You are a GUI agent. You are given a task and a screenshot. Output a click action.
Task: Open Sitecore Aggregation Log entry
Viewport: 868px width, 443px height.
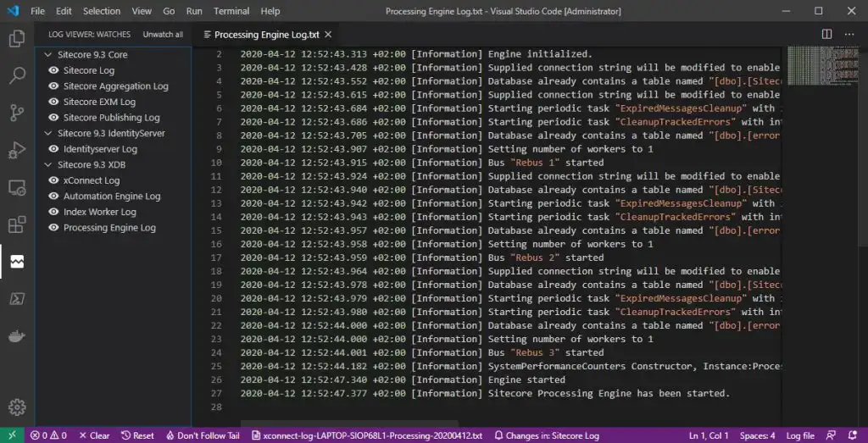click(x=115, y=86)
